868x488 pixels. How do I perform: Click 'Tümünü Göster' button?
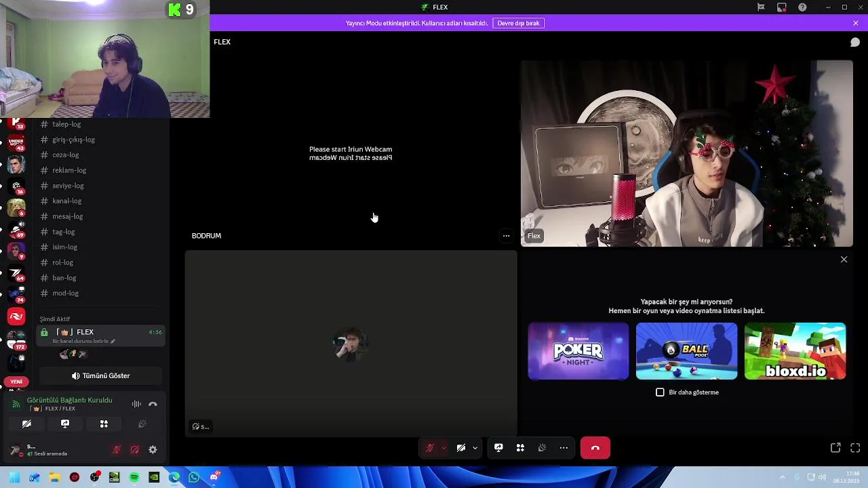100,375
